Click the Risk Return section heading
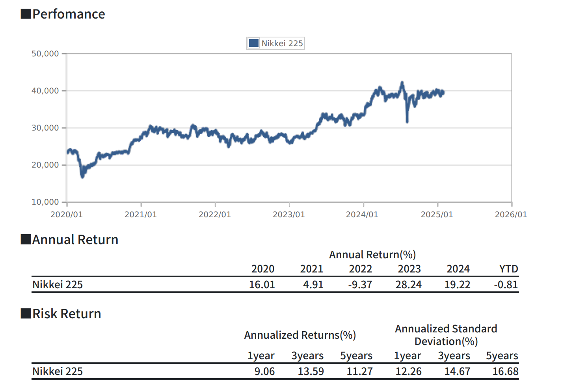588x388 pixels. (x=61, y=314)
